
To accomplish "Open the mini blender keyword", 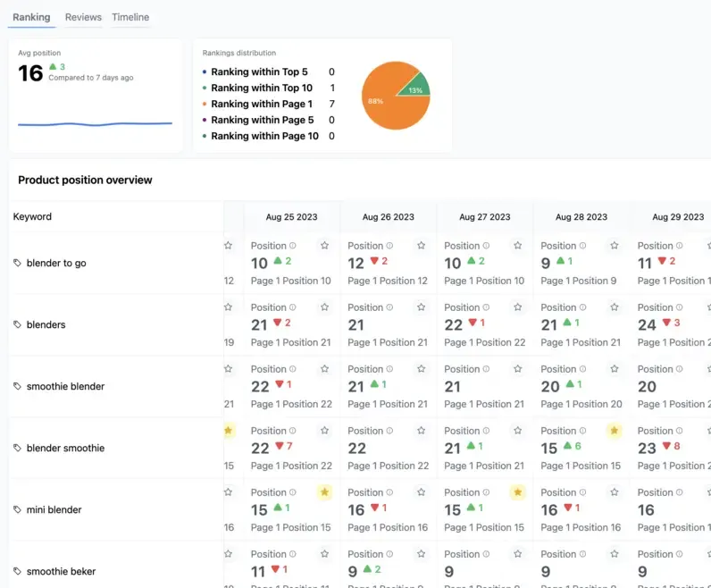I will pos(54,510).
